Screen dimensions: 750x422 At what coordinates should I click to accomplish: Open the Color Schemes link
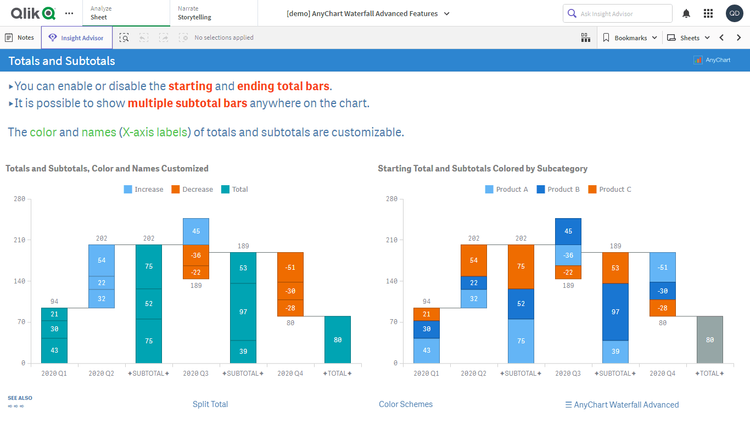click(405, 404)
